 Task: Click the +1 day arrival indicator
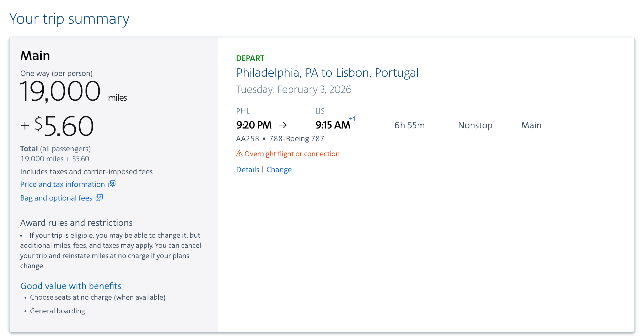pos(352,119)
